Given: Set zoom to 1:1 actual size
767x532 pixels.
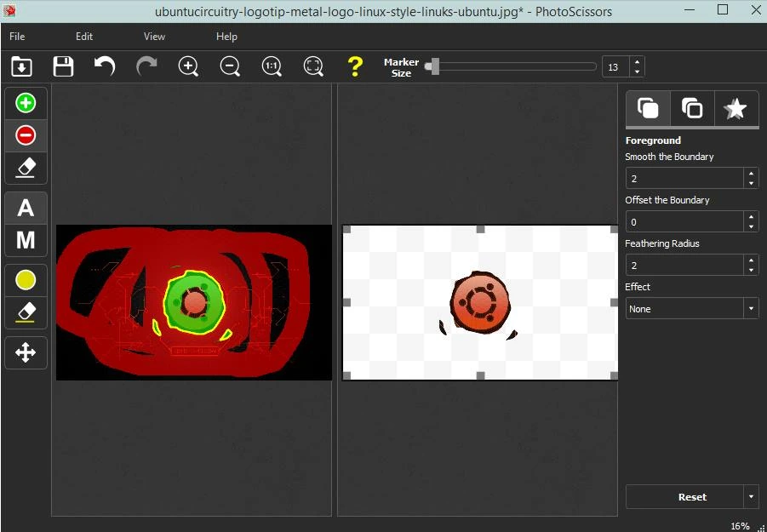Looking at the screenshot, I should (272, 66).
